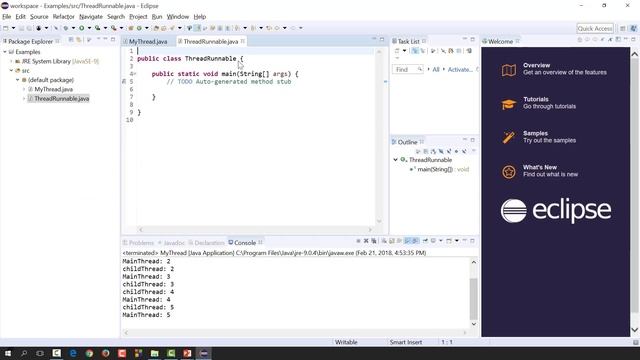Expand MyThread.java in Package Explorer
Viewport: 640px width, 360px height.
click(24, 89)
